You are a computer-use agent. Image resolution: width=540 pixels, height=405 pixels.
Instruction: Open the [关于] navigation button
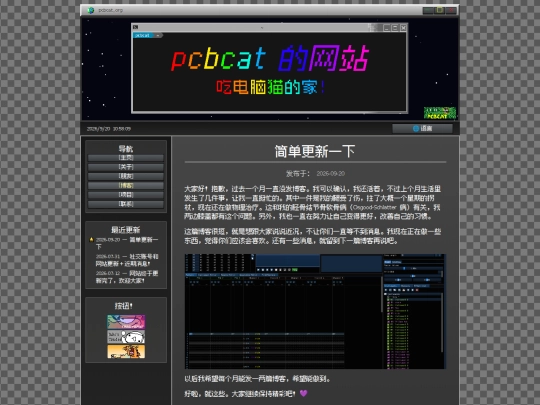(126, 167)
